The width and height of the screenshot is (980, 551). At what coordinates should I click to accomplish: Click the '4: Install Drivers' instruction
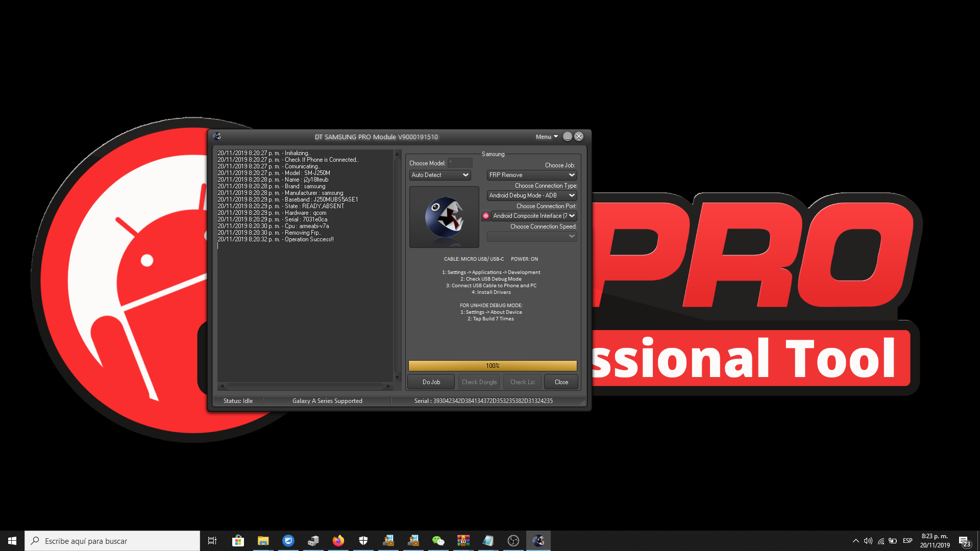click(491, 292)
